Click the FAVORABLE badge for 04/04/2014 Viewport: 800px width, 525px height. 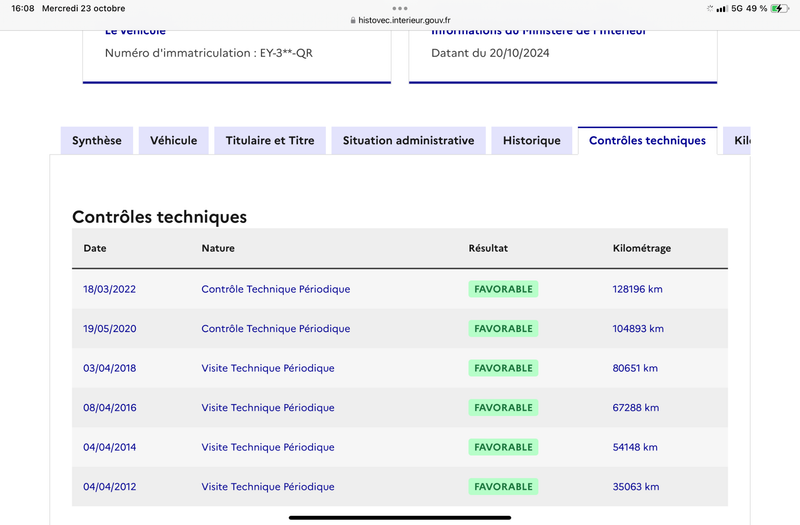[503, 447]
